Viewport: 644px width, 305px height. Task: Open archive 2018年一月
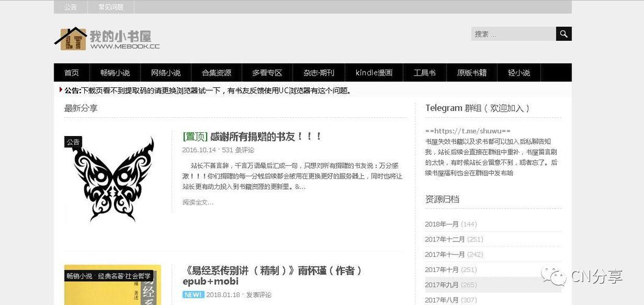442,224
